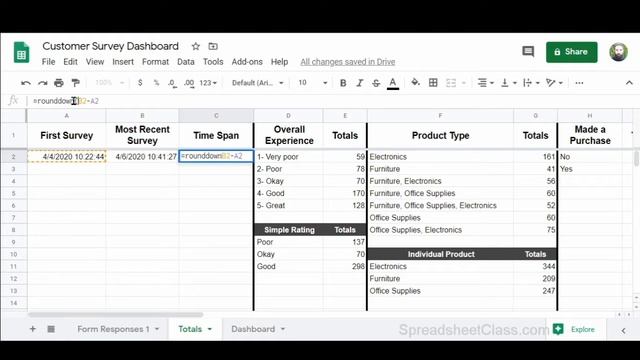Viewport: 640px width, 360px height.
Task: Open the File menu
Action: (x=49, y=62)
